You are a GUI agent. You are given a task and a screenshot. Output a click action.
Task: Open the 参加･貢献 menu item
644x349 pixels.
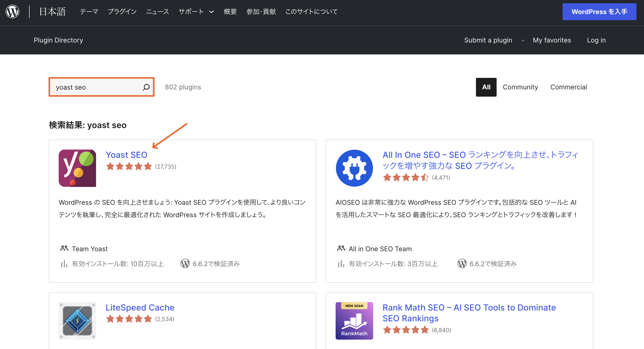261,11
